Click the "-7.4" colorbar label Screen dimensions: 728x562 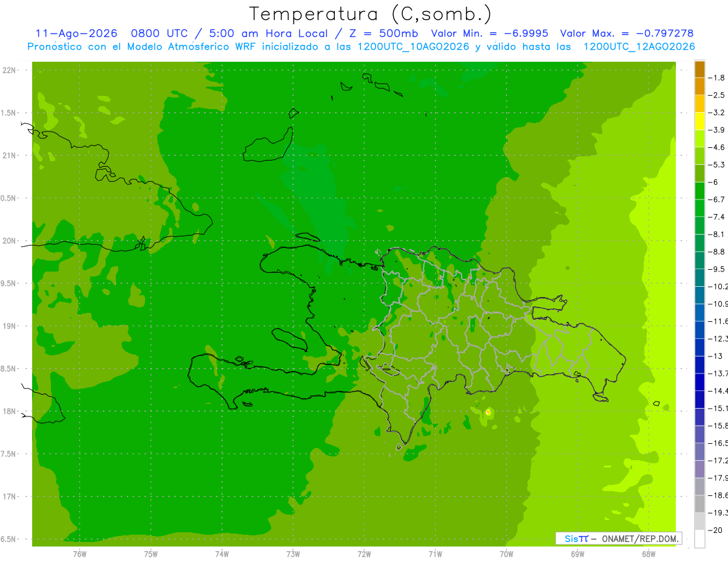tap(716, 217)
